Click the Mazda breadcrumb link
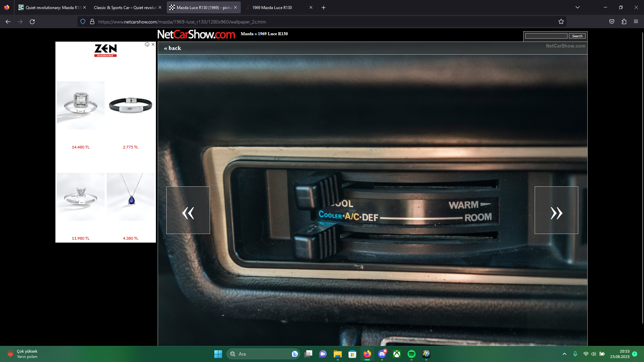Screen dimensions: 644x362 pos(247,34)
